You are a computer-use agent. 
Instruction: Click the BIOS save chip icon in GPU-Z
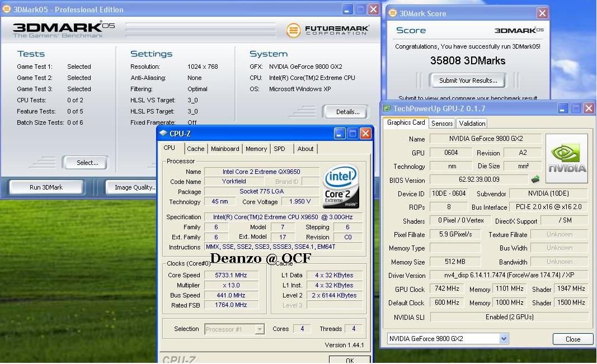tap(535, 179)
